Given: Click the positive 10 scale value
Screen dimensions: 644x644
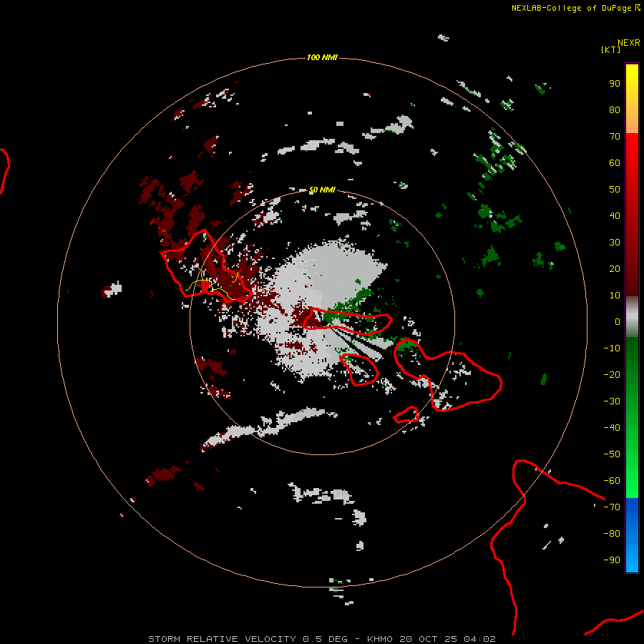Looking at the screenshot, I should (x=615, y=296).
